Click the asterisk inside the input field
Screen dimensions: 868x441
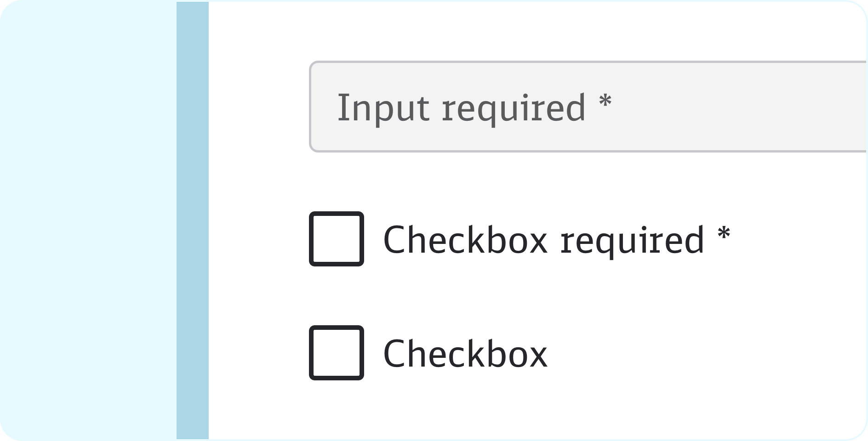coord(605,101)
